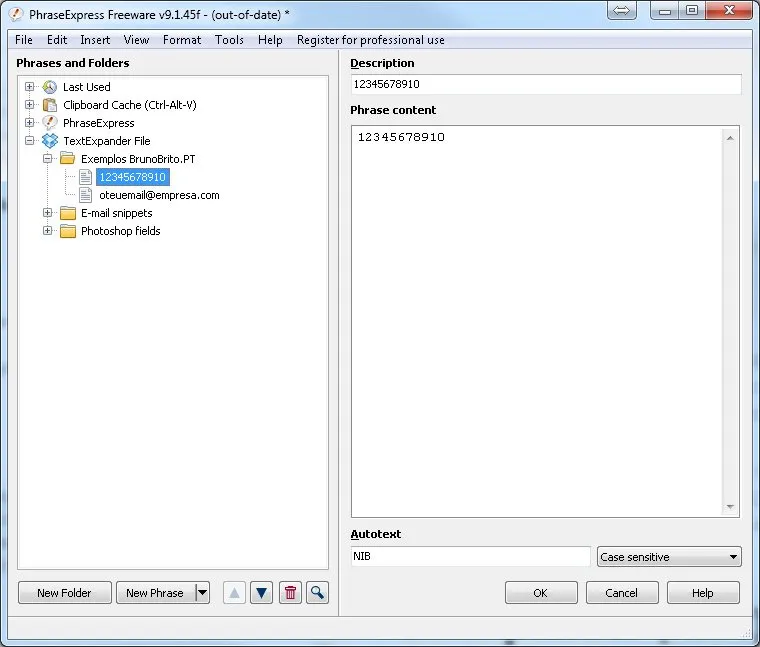Select the Last Used tree label
Image resolution: width=760 pixels, height=647 pixels.
click(87, 87)
